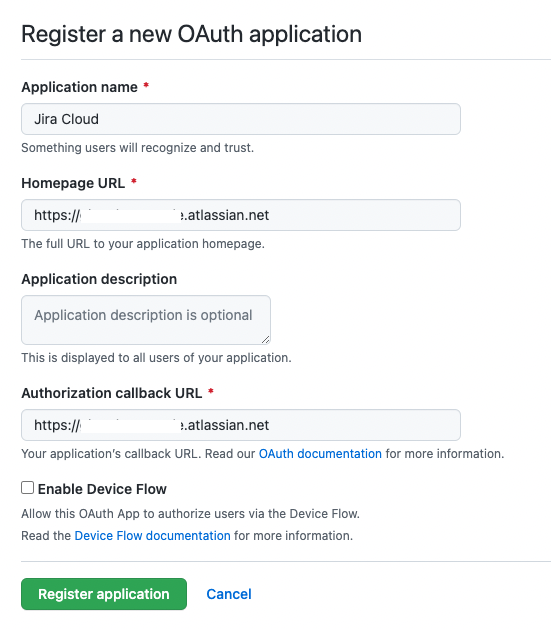Click the Homepage URL label
The image size is (551, 629).
coord(73,183)
